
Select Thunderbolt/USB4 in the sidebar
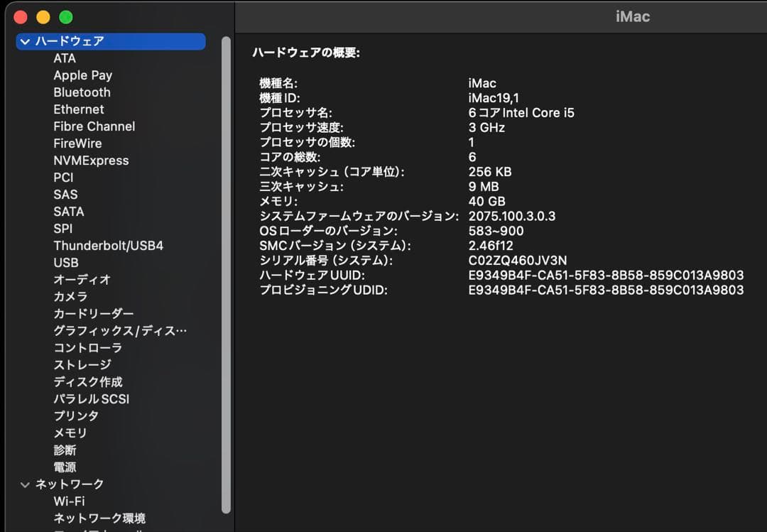(x=107, y=245)
